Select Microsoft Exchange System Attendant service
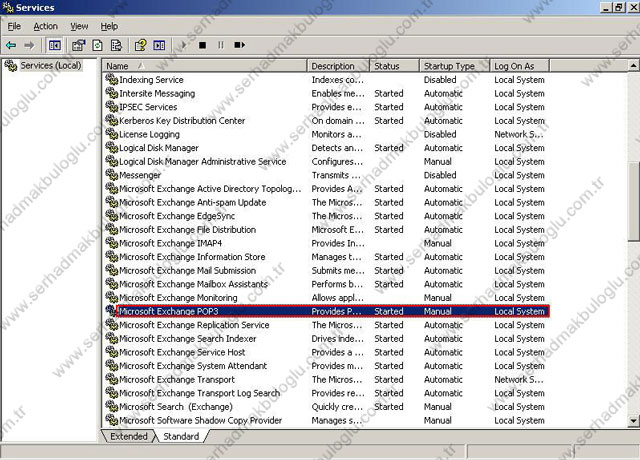This screenshot has height=460, width=640. pyautogui.click(x=193, y=366)
